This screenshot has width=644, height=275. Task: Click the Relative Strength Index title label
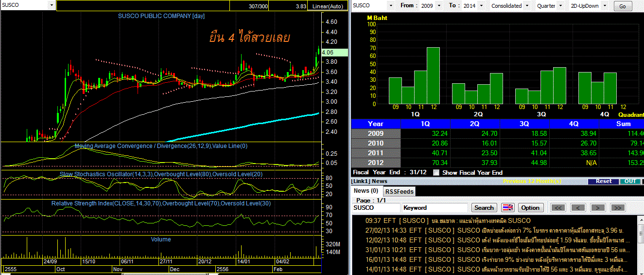point(161,203)
